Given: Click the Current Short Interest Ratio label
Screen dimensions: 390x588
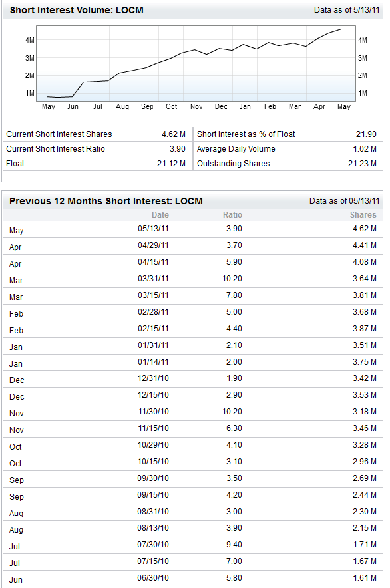Looking at the screenshot, I should point(55,149).
